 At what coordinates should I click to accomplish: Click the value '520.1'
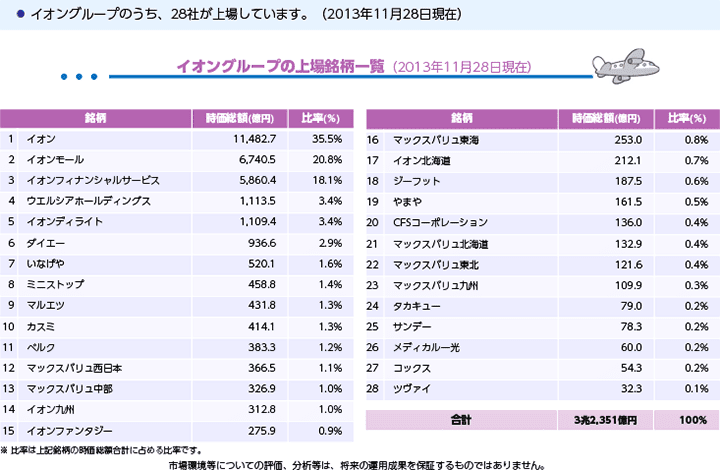tap(262, 264)
